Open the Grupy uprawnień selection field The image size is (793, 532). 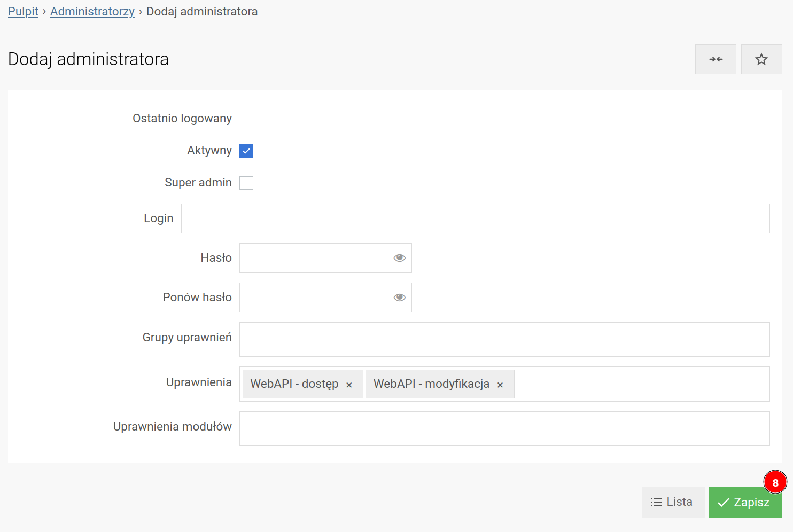[x=504, y=339]
